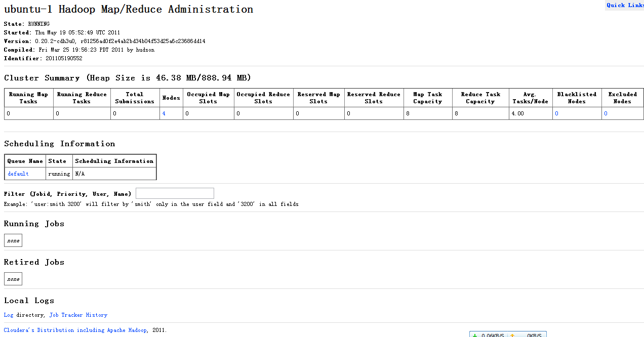Screen dimensions: 644x337
Task: Select the Blacklisted Nodes header cell
Action: point(577,97)
